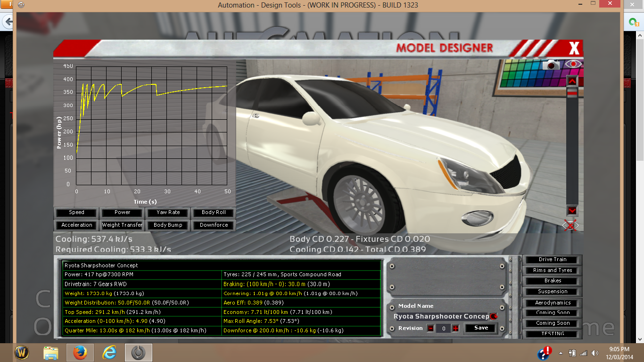Switch to Firefox on the taskbar
The image size is (644, 362).
[x=80, y=353]
